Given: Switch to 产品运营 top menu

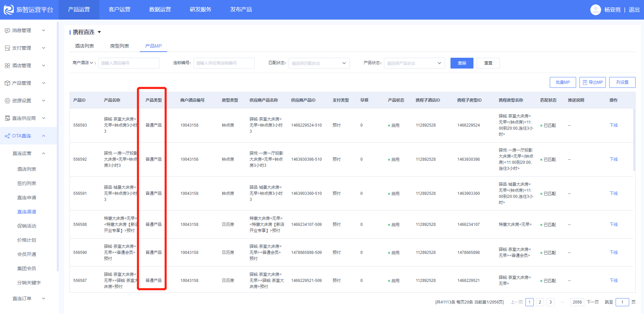Looking at the screenshot, I should 79,9.
